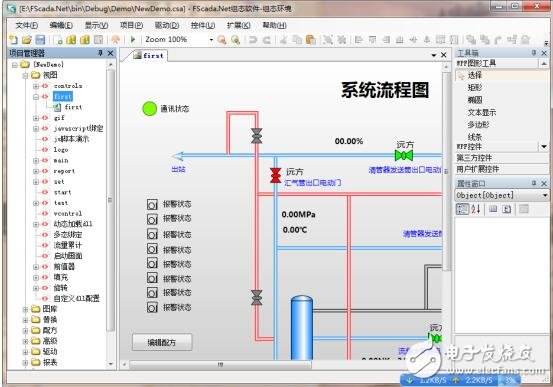553x387 pixels.
Task: Open the 显示(V) menu
Action: point(96,25)
